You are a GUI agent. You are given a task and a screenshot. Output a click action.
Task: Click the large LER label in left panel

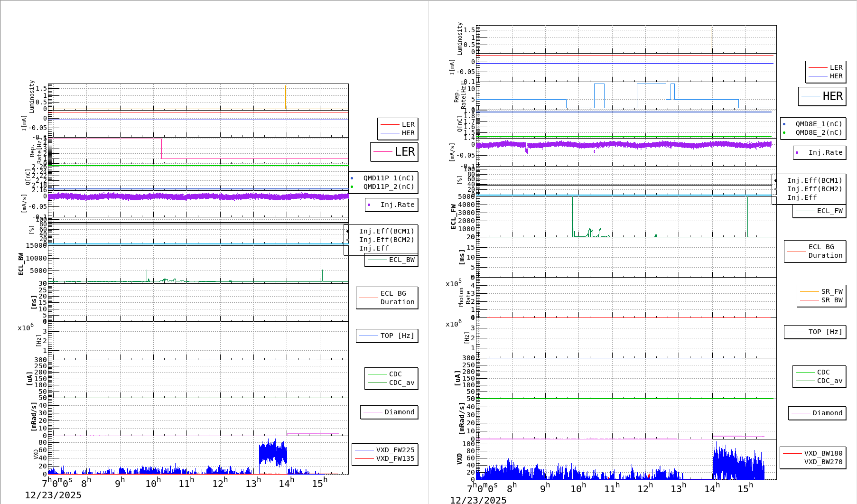pyautogui.click(x=394, y=152)
